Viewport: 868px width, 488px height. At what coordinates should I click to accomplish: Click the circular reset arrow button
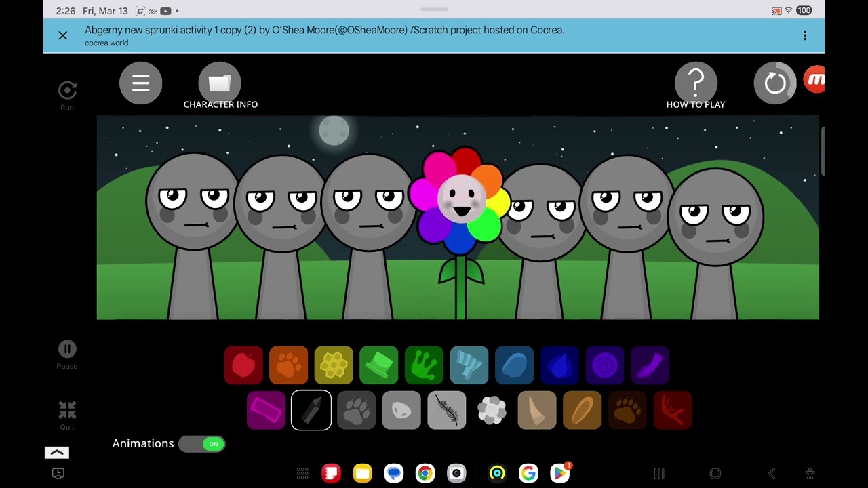(x=775, y=83)
